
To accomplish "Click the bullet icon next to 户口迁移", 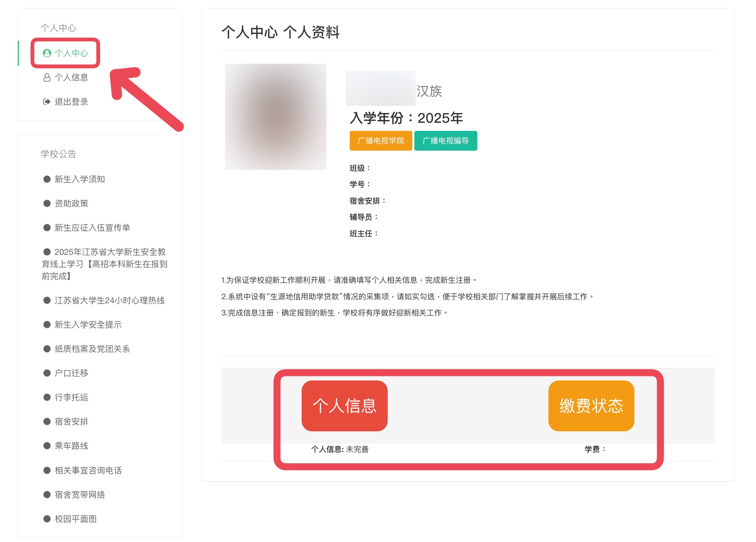I will tap(47, 373).
